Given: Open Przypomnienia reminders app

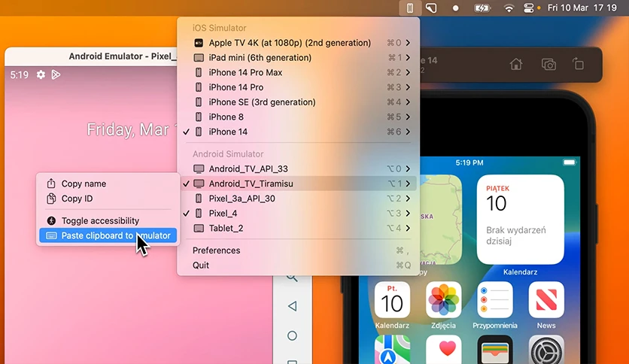Looking at the screenshot, I should (494, 300).
